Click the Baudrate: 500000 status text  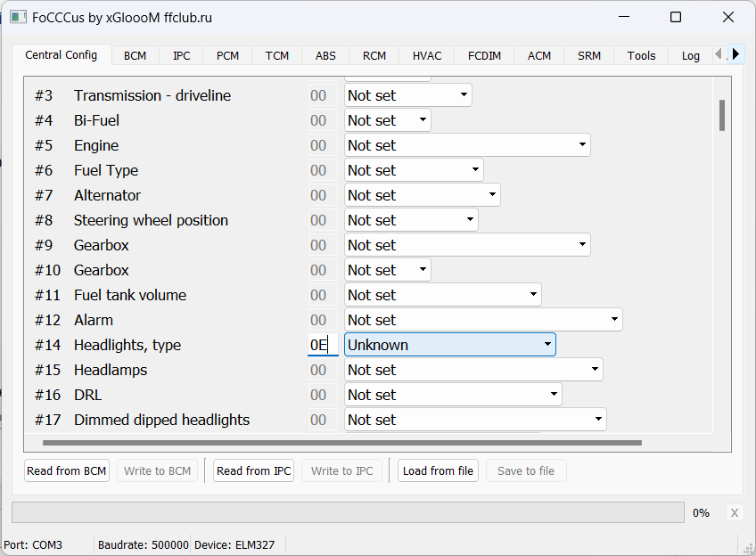pos(144,545)
